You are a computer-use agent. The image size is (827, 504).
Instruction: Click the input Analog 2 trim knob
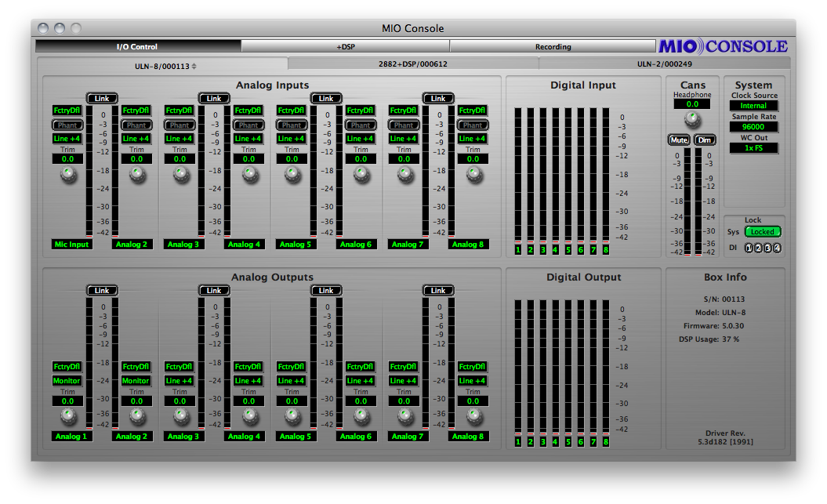point(138,174)
